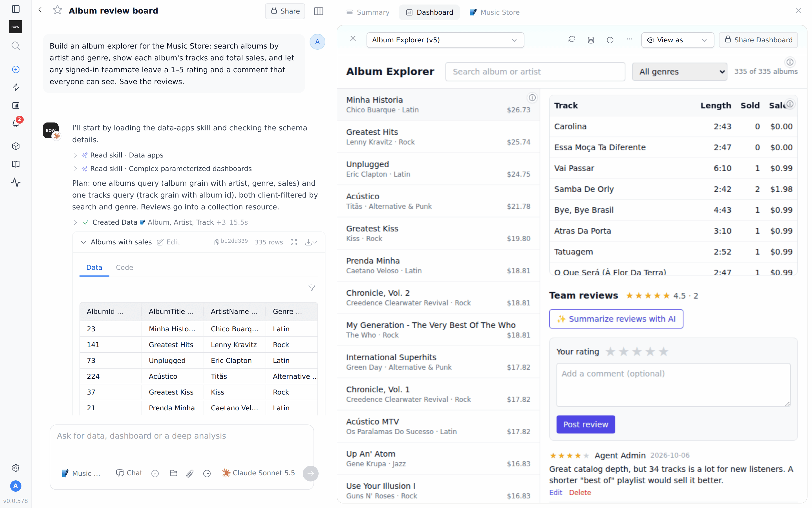
Task: Open the lightning bolt automations icon
Action: pyautogui.click(x=16, y=87)
